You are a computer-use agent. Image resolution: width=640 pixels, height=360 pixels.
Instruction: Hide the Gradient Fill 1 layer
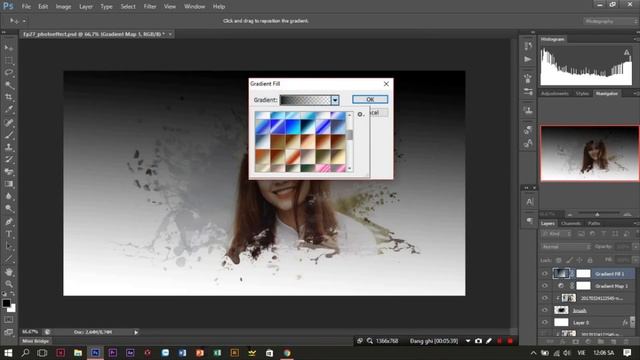point(544,274)
